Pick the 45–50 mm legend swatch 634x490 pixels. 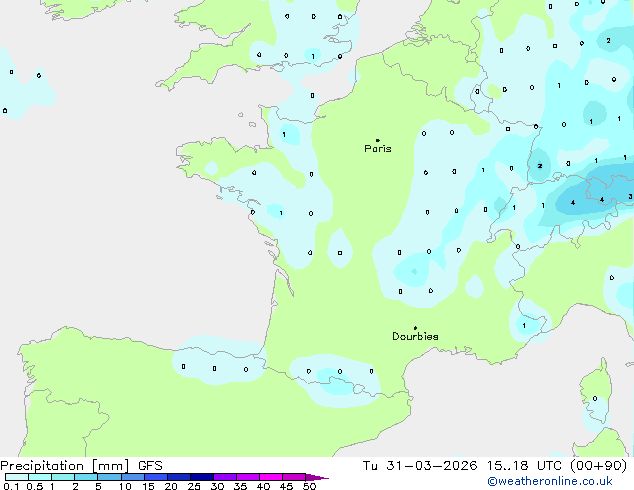coord(294,477)
